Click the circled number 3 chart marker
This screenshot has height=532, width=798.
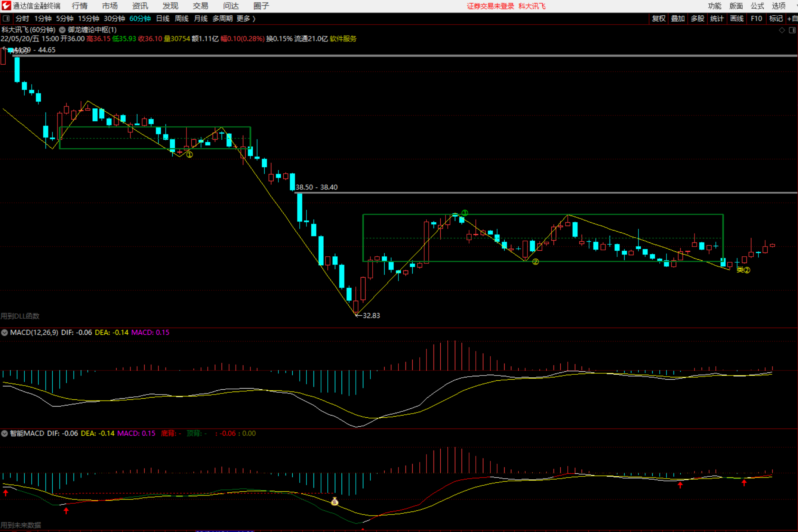point(465,213)
